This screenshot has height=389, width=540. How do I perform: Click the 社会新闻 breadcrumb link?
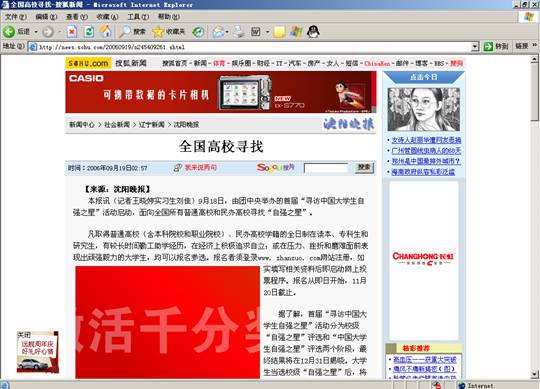(117, 125)
